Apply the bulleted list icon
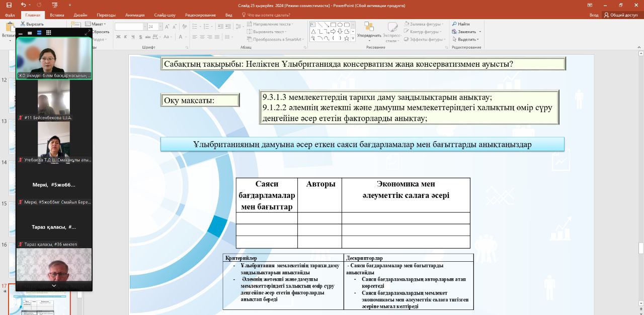The width and height of the screenshot is (644, 315). [196, 27]
